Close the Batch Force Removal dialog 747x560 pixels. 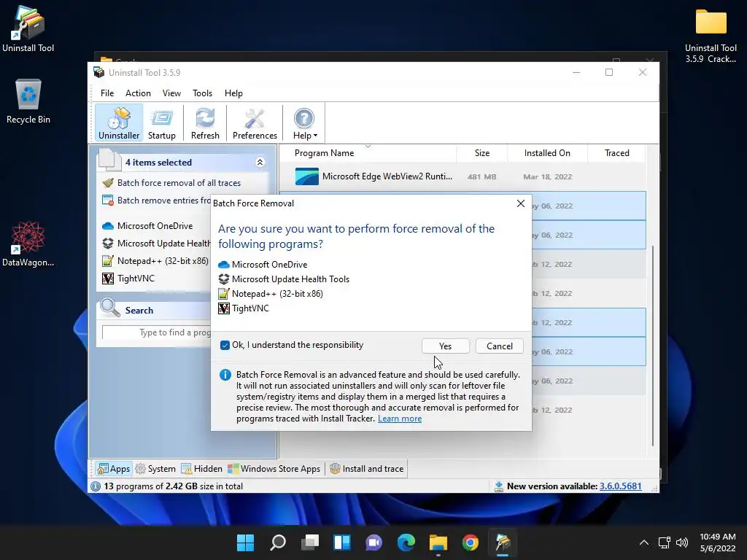click(x=521, y=203)
